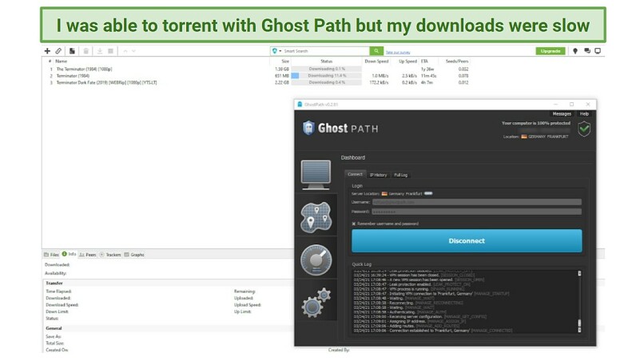Move torrent up queue arrow
The image size is (644, 361).
[125, 51]
